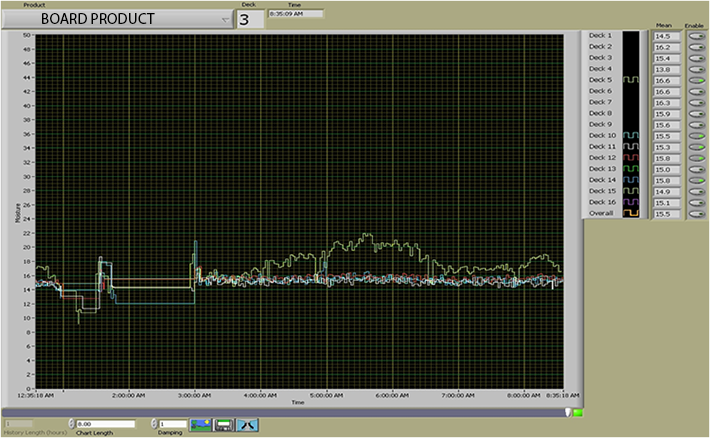Toggle the Enable switch for Deck 1
Screen dimensions: 710x438
click(x=696, y=36)
